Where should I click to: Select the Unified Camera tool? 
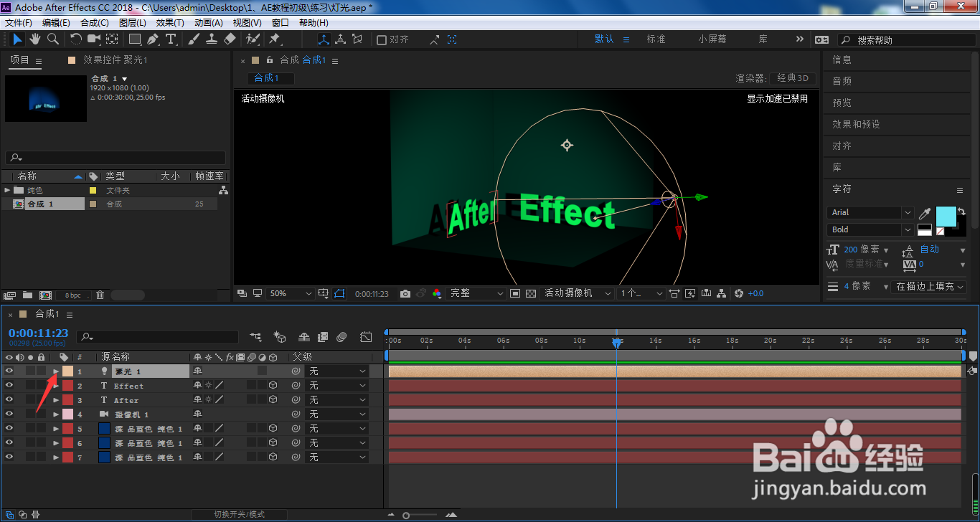pyautogui.click(x=94, y=39)
